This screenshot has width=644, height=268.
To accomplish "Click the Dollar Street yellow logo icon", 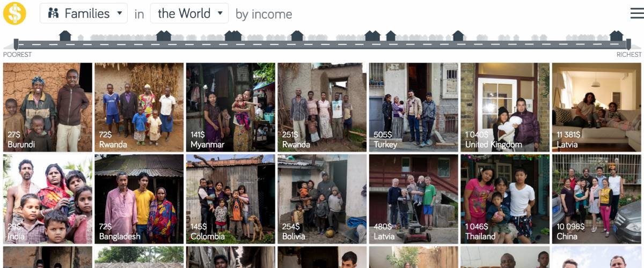I will click(x=14, y=13).
